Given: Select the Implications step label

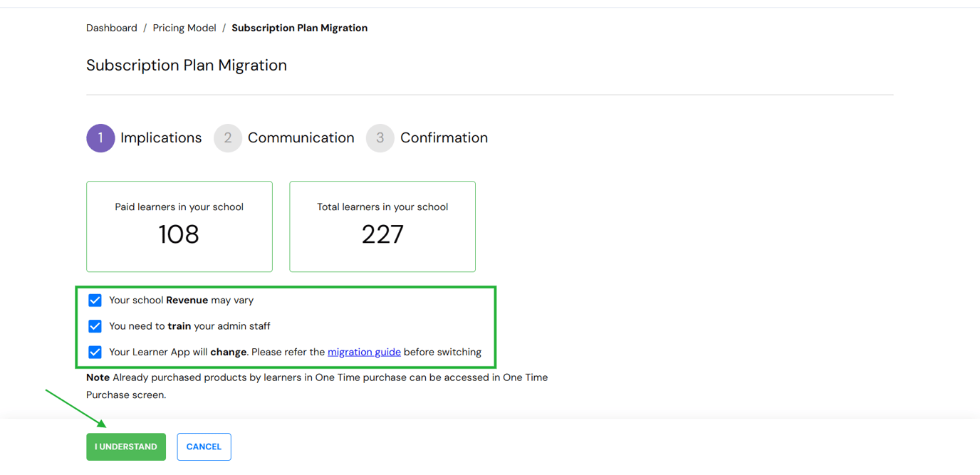Looking at the screenshot, I should pyautogui.click(x=161, y=138).
